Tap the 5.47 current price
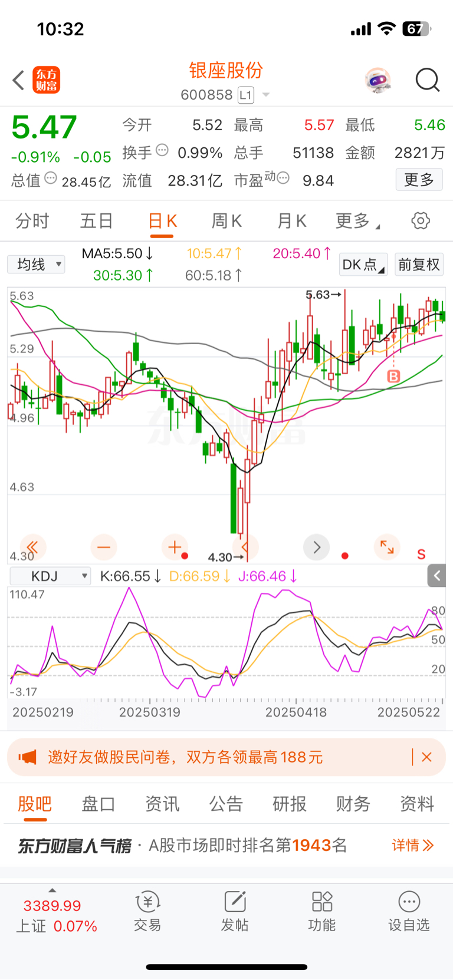The height and width of the screenshot is (980, 453). click(x=44, y=127)
